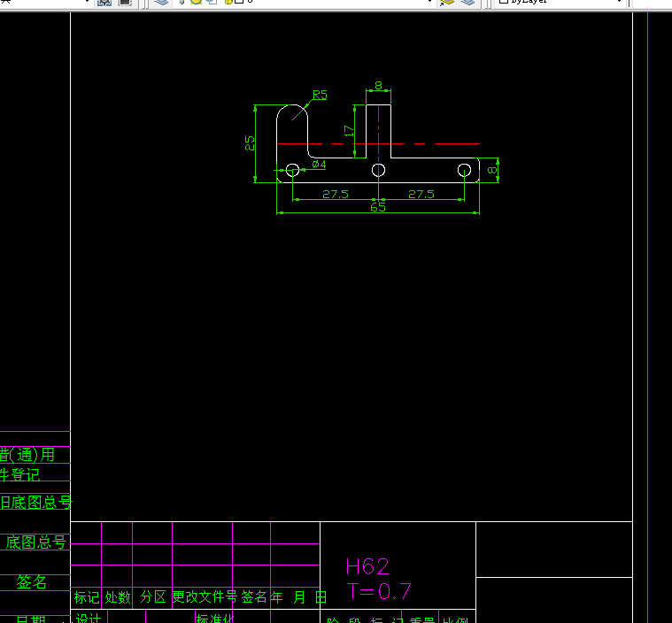The image size is (672, 623).
Task: Select the rotated 8 dimension beside the right hole
Action: (x=492, y=170)
